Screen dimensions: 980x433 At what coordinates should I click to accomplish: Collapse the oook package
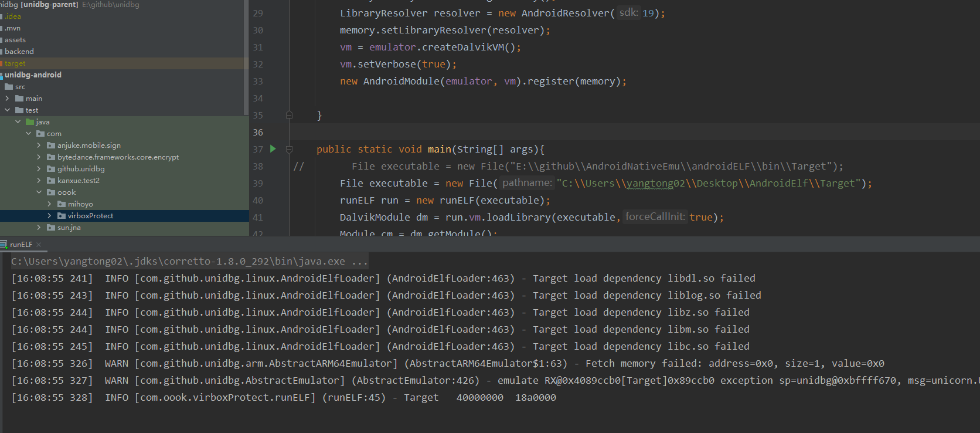click(39, 192)
